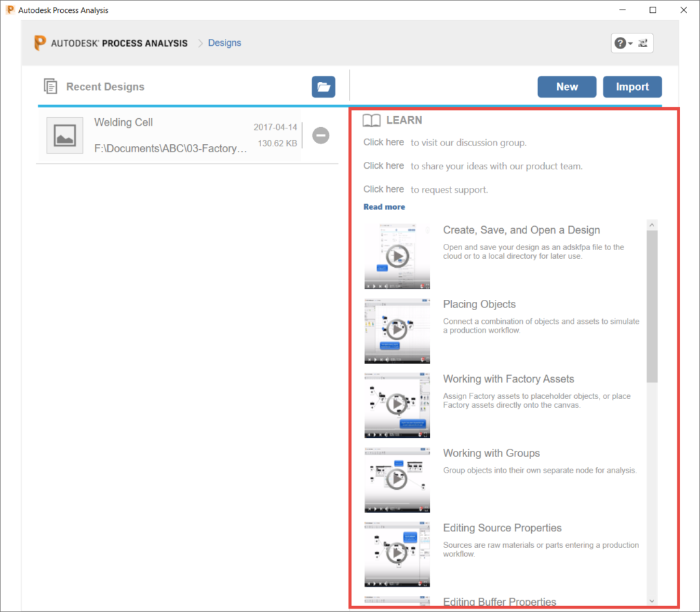Click the title bar app icon
The image size is (700, 612).
(10, 10)
